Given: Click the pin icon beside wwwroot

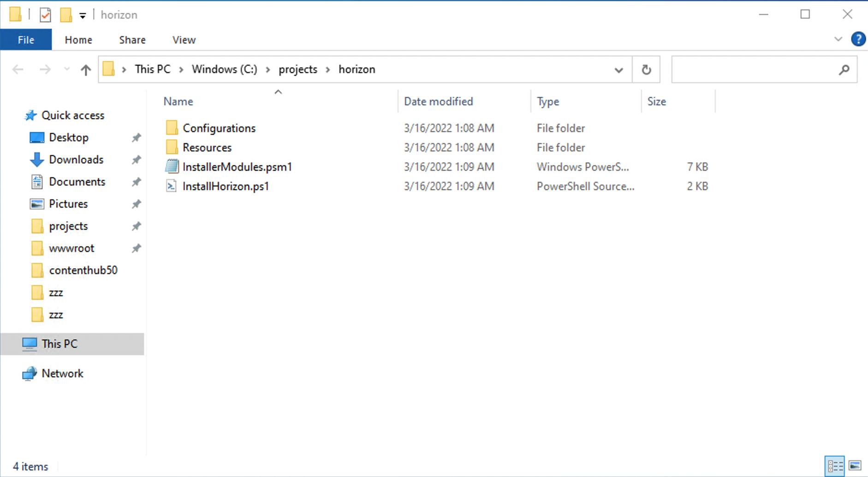Looking at the screenshot, I should click(x=136, y=248).
